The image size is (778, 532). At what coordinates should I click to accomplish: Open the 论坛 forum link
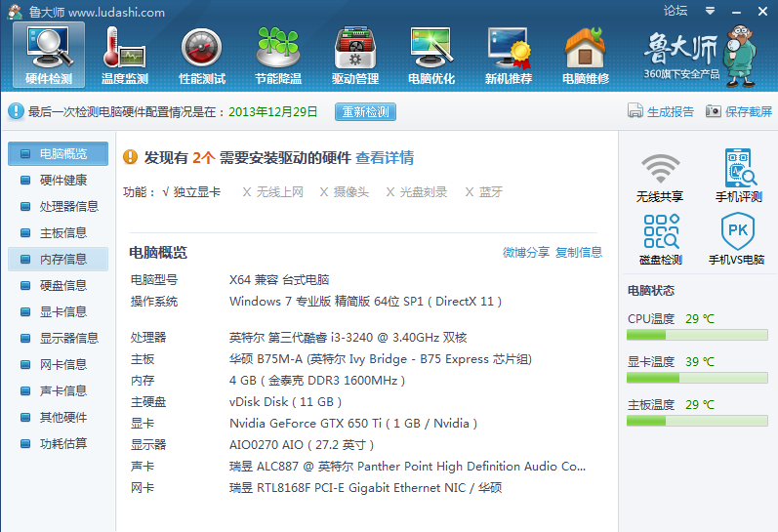676,11
